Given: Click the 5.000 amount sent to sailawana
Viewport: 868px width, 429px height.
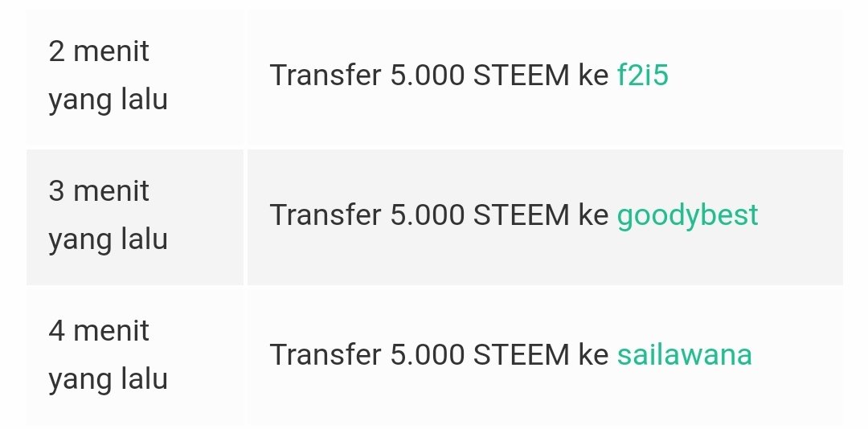Looking at the screenshot, I should point(428,354).
